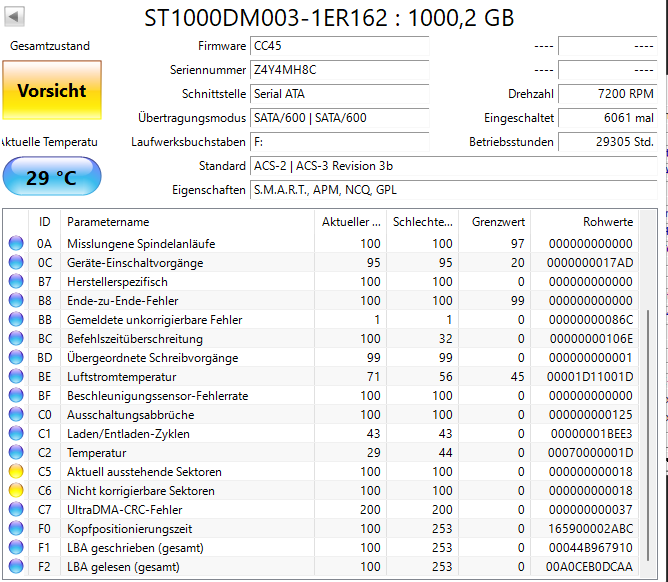
Task: Click the back arrow for the previous disk
Action: coord(14,17)
